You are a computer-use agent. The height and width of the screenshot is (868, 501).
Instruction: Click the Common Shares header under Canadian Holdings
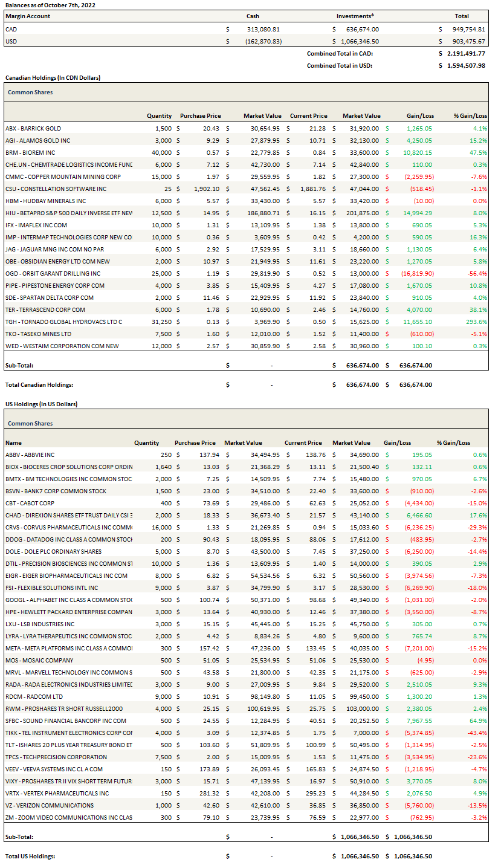coord(30,92)
